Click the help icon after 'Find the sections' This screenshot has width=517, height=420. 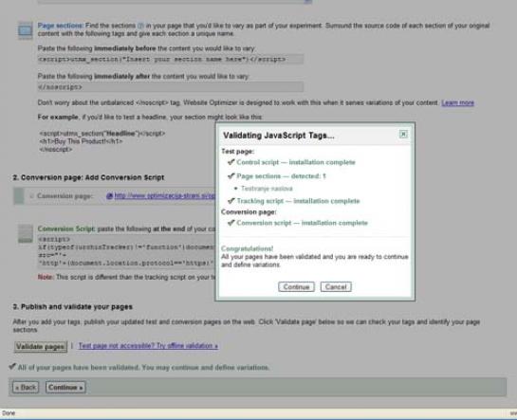[140, 26]
